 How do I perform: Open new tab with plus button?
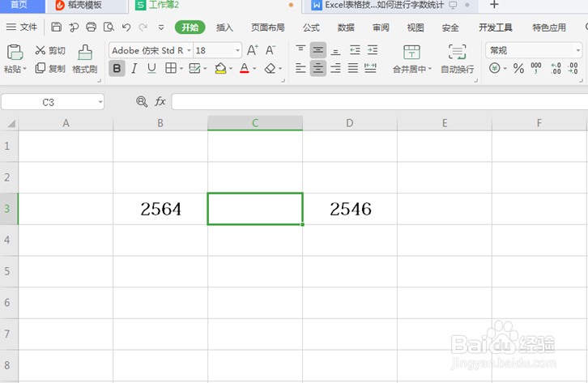tap(494, 5)
